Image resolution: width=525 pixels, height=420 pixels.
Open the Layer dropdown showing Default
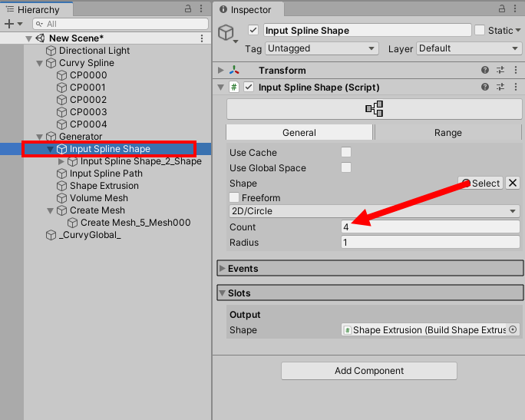(469, 48)
